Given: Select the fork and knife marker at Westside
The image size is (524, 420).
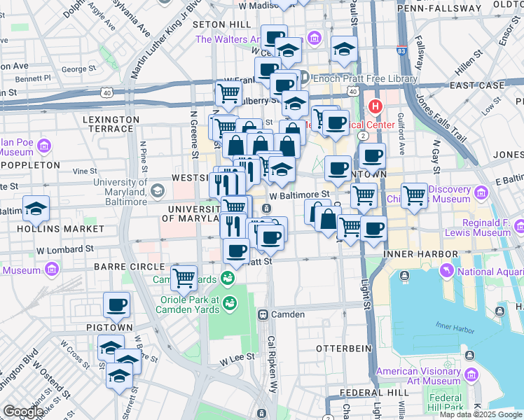Looking at the screenshot, I should point(223,186).
